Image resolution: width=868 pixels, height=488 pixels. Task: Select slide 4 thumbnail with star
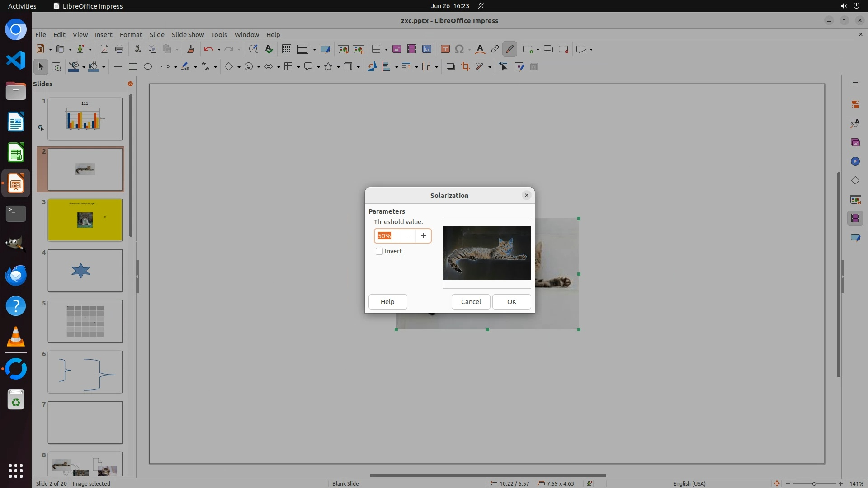[x=85, y=271]
